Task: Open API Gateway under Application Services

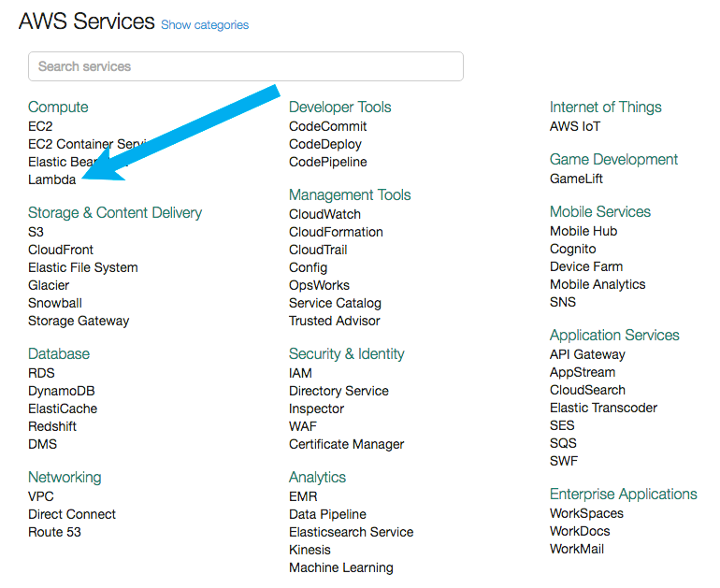Action: (x=587, y=354)
